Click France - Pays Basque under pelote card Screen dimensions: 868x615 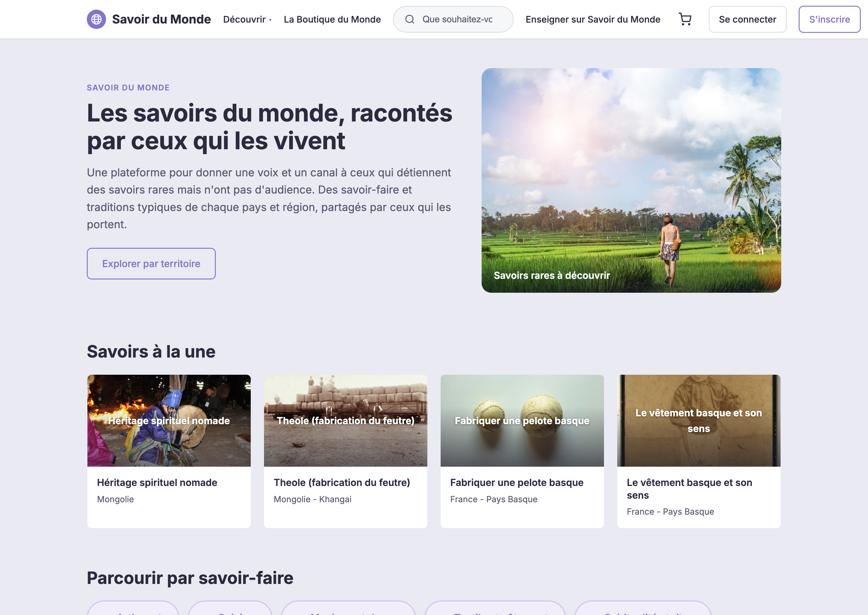click(x=494, y=499)
